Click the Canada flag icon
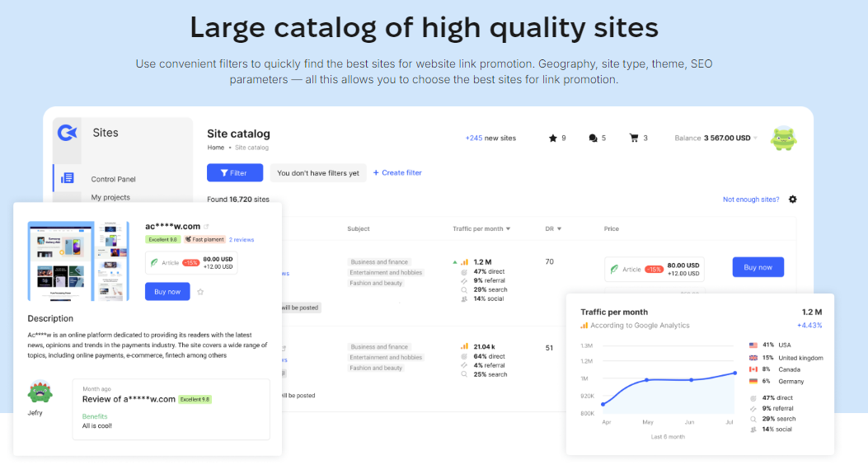The height and width of the screenshot is (465, 868). tap(753, 369)
